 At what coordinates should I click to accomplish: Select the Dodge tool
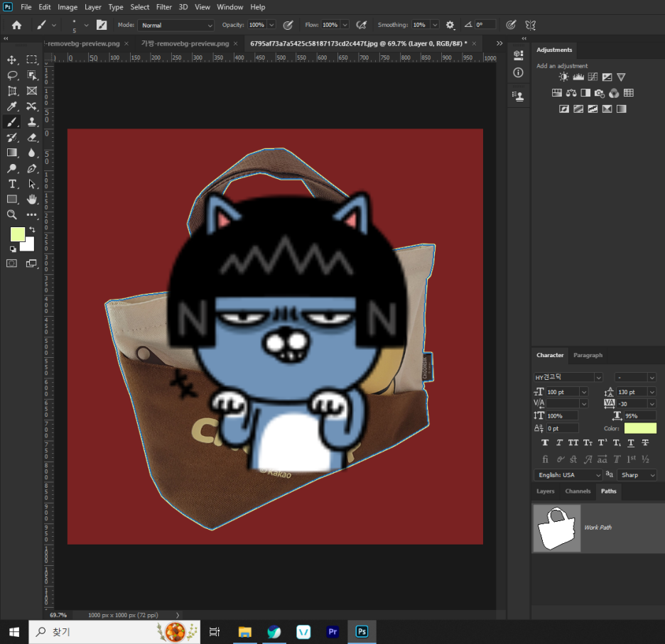12,169
